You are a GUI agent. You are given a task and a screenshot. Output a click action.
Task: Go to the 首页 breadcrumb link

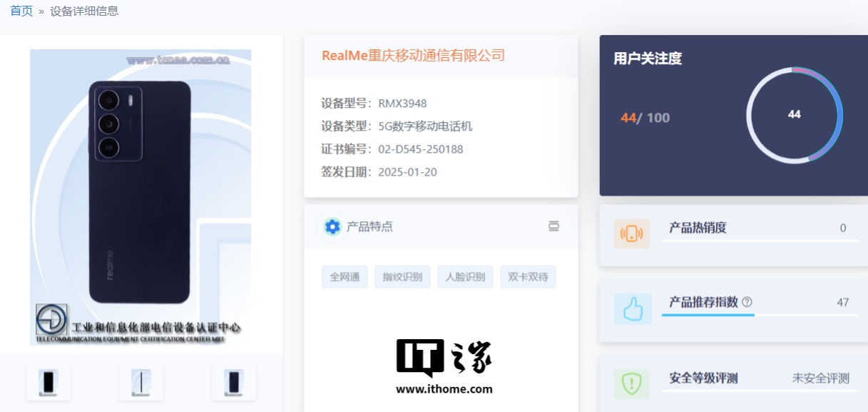pos(21,11)
